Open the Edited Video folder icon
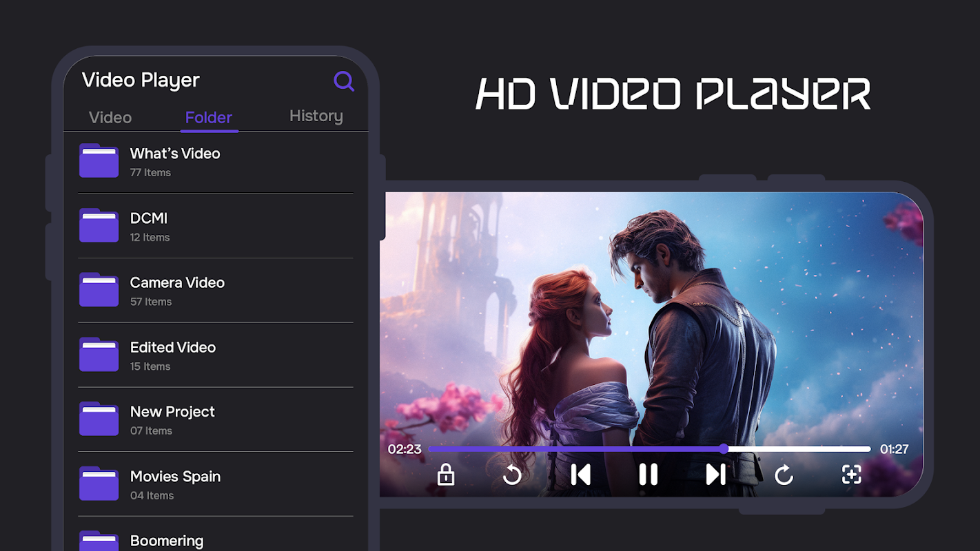 click(99, 354)
